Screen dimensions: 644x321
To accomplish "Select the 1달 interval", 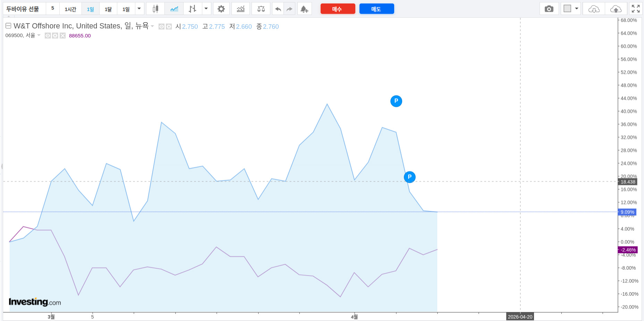I will pyautogui.click(x=108, y=9).
